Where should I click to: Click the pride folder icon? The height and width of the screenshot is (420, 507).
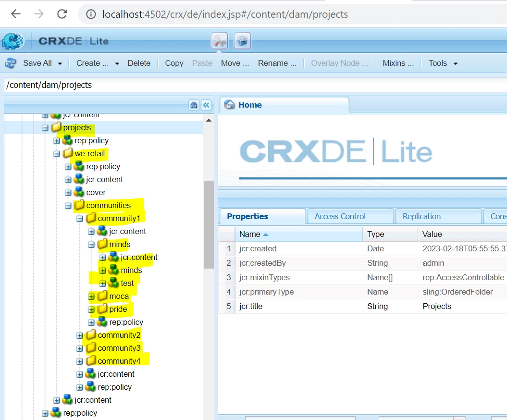tap(102, 309)
